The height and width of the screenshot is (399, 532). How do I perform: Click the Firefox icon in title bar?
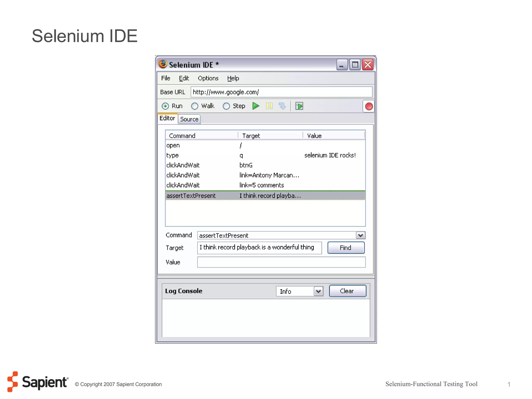tap(163, 64)
